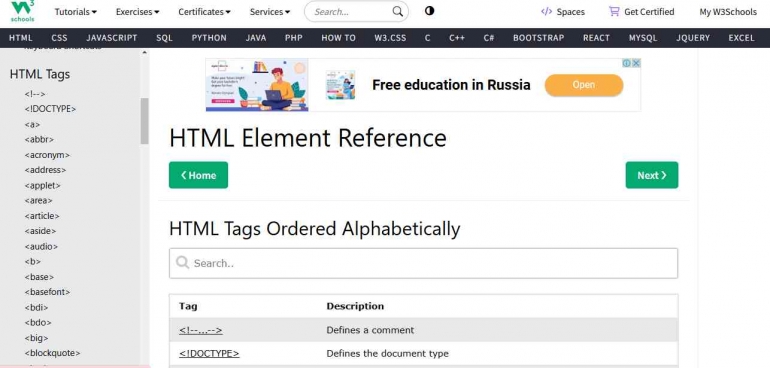Open Get Certified link
Viewport: 770px width, 368px height.
click(x=641, y=12)
